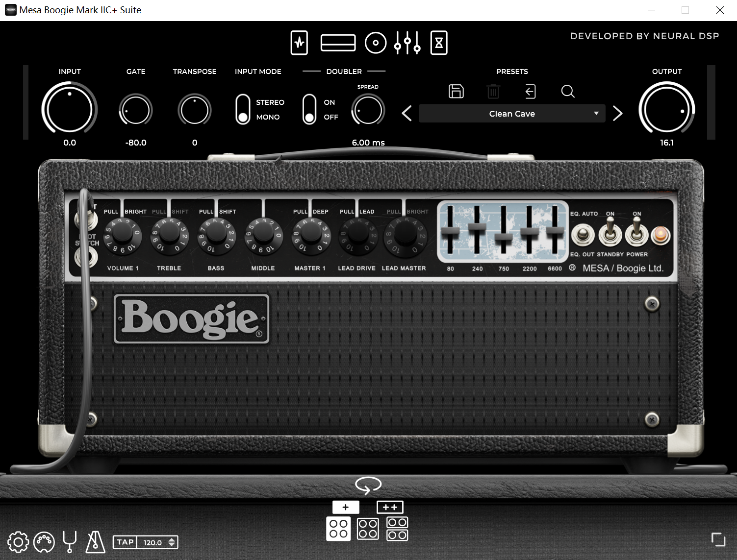
Task: Open the tuner
Action: coord(70,542)
